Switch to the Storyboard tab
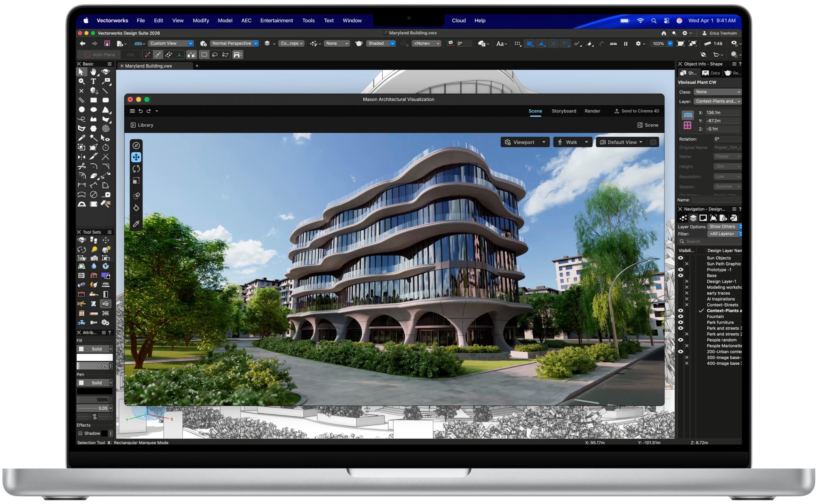 pyautogui.click(x=564, y=111)
